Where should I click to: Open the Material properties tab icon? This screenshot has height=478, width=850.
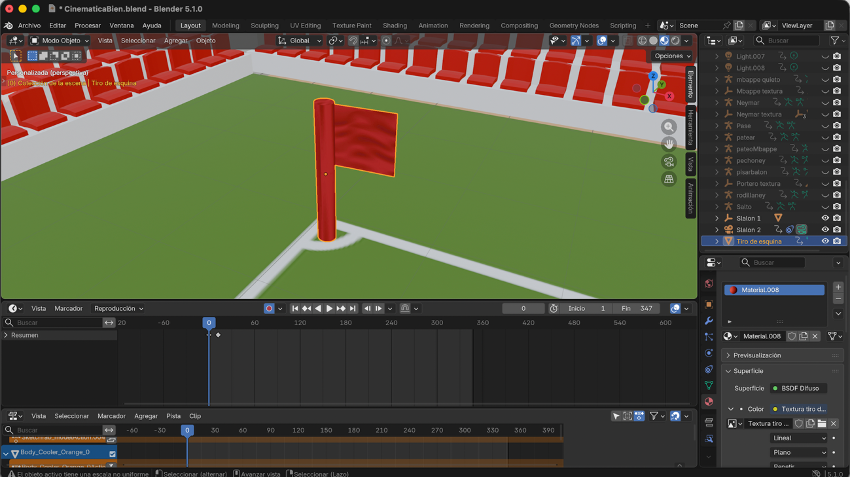click(x=709, y=401)
